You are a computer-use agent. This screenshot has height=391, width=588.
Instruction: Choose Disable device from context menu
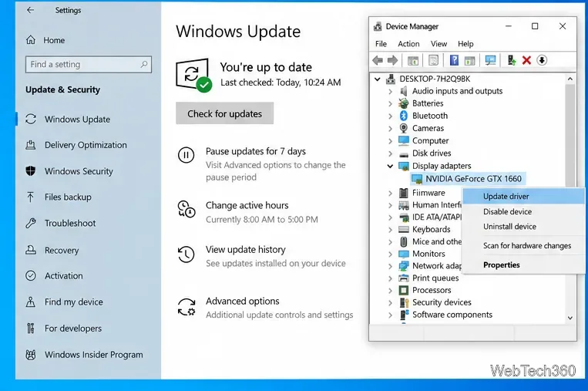click(523, 211)
